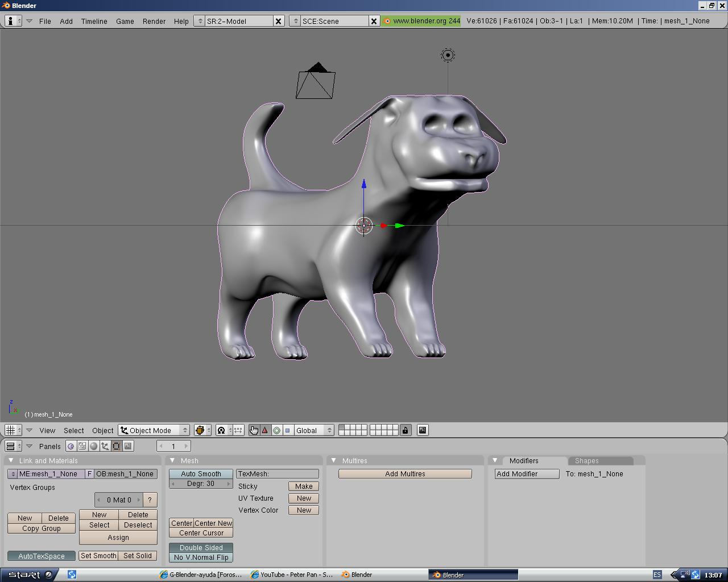Screen dimensions: 728x582
Task: Click the Center Cursor button
Action: [x=201, y=533]
